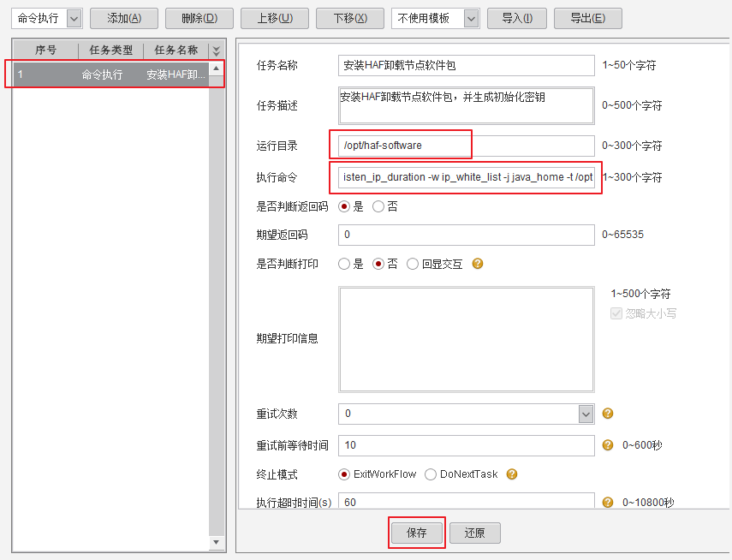Select the DoNextTask termination mode
Viewport: 732px width, 560px height.
pyautogui.click(x=431, y=474)
